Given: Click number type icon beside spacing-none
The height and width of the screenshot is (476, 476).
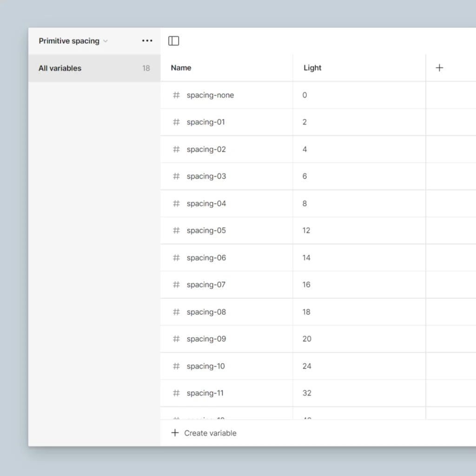Looking at the screenshot, I should tap(176, 95).
